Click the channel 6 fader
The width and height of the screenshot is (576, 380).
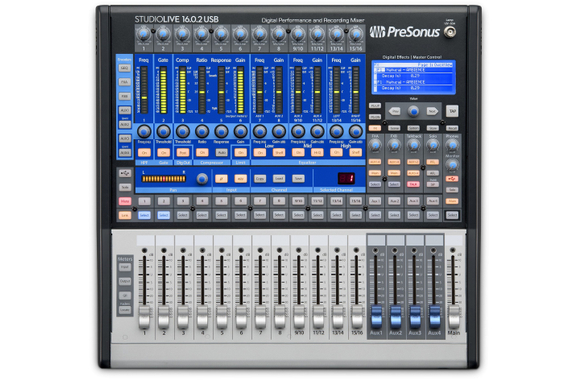tap(241, 318)
